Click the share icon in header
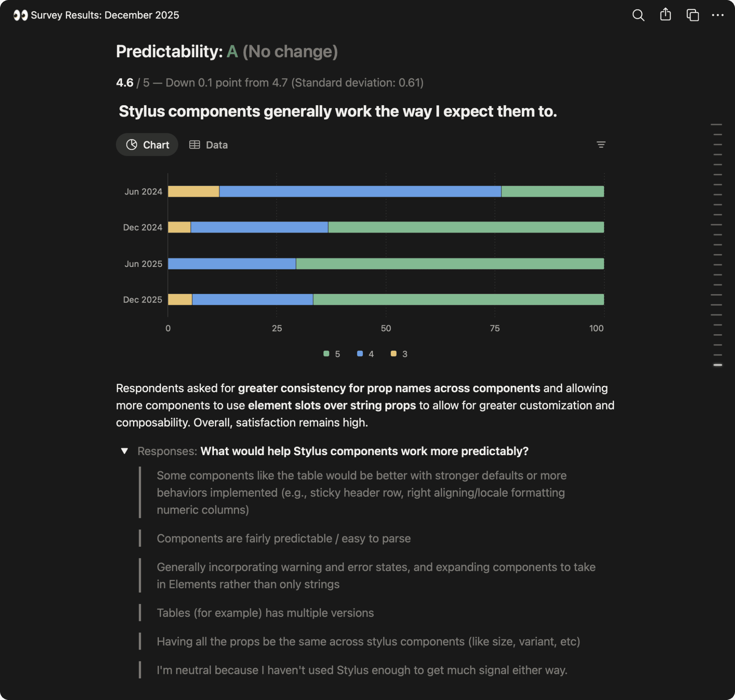Image resolution: width=735 pixels, height=700 pixels. tap(665, 15)
